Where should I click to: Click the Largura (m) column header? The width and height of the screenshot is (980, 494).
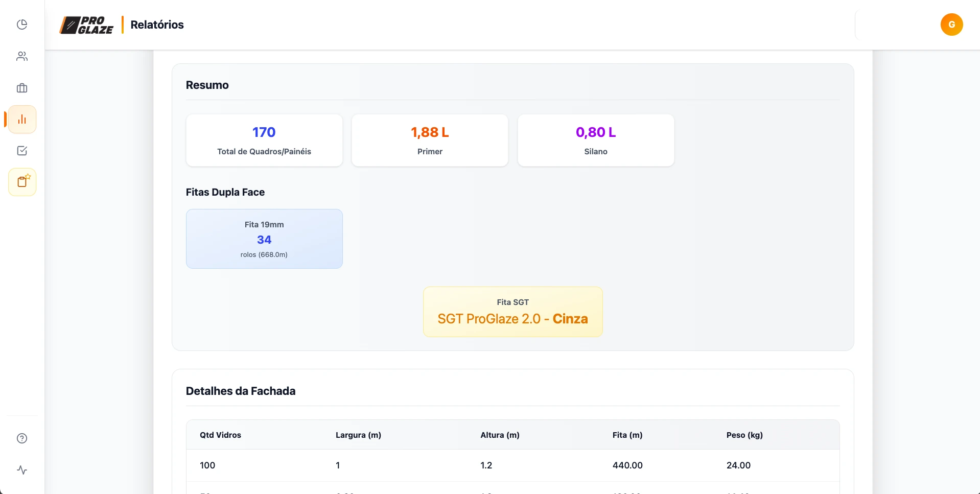(358, 435)
